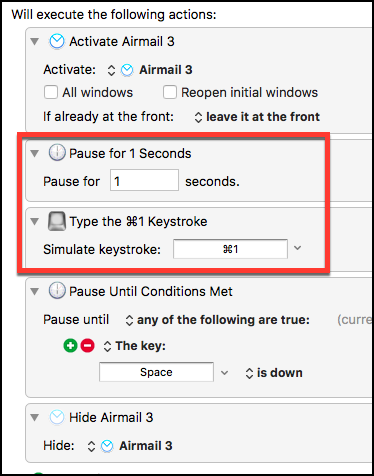The image size is (374, 476).
Task: Open the chevron menu next to Simulate keystroke field
Action: click(298, 248)
